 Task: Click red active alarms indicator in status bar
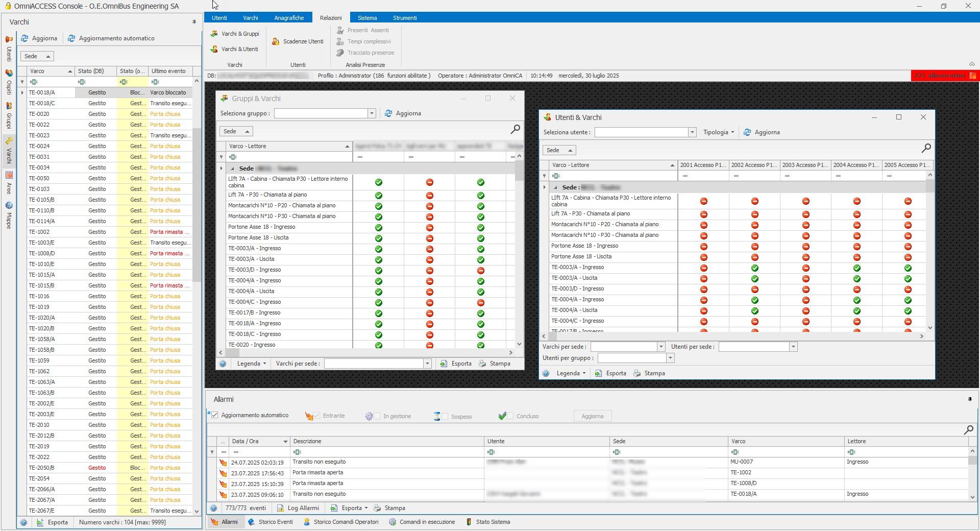tap(944, 76)
